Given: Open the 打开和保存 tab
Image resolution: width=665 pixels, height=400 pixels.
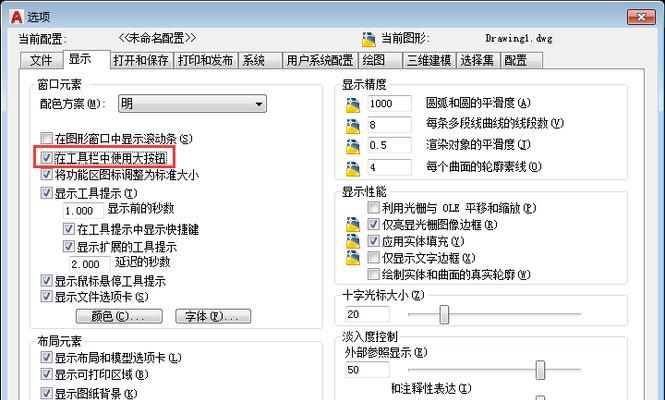Looking at the screenshot, I should 141,60.
